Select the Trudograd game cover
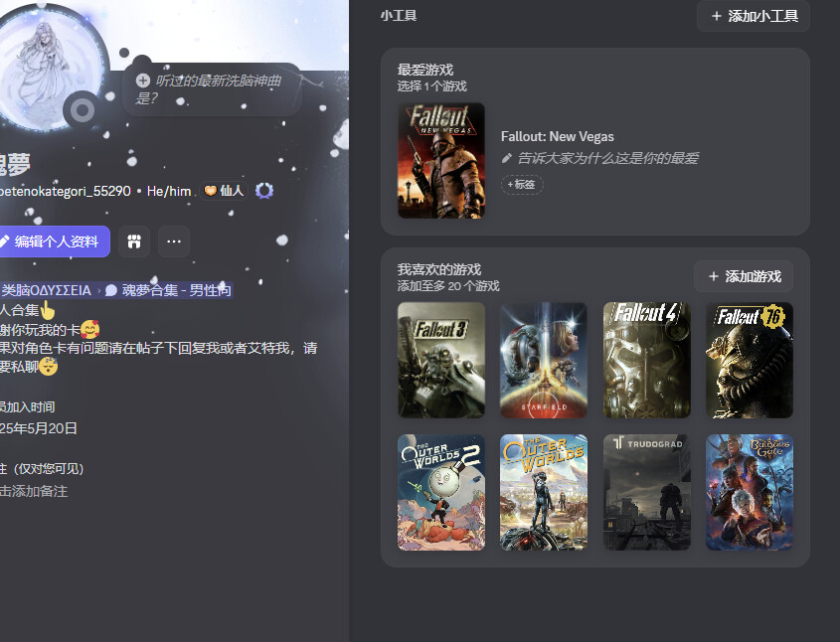840x642 pixels. (x=646, y=492)
